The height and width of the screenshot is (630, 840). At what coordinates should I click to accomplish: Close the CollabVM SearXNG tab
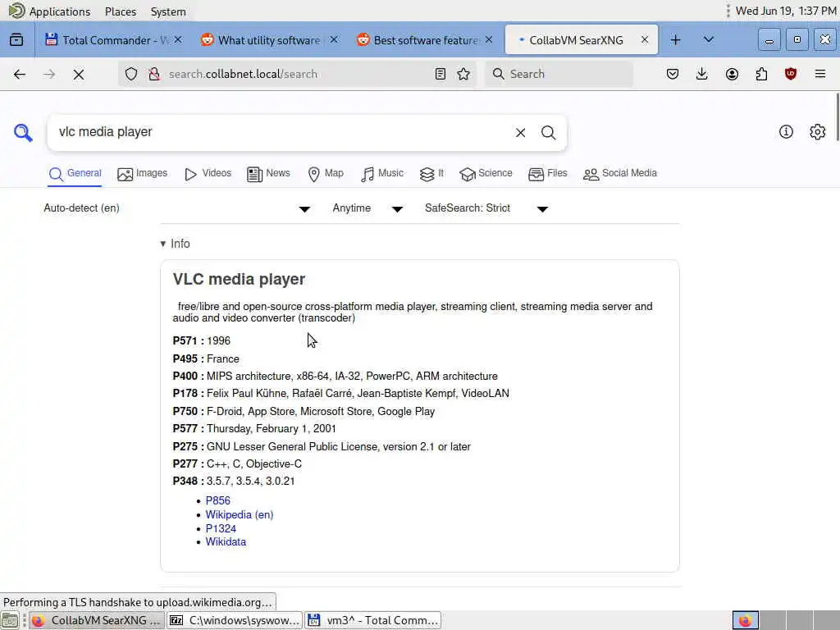coord(645,39)
